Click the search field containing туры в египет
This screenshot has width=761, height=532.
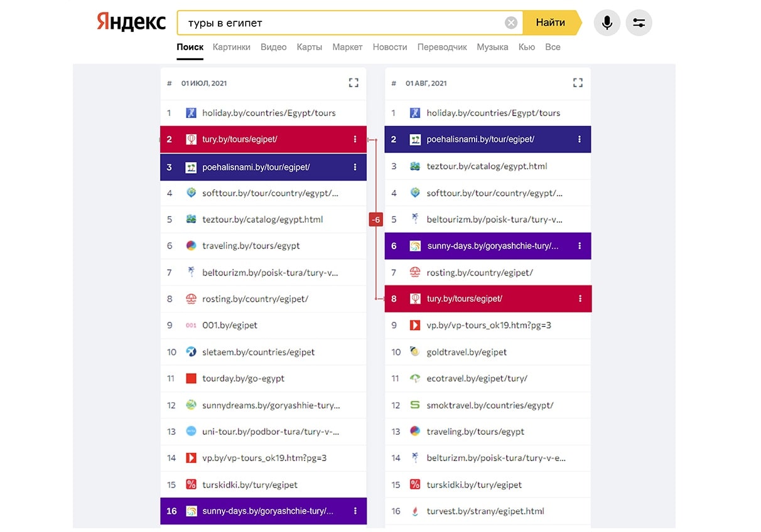350,23
